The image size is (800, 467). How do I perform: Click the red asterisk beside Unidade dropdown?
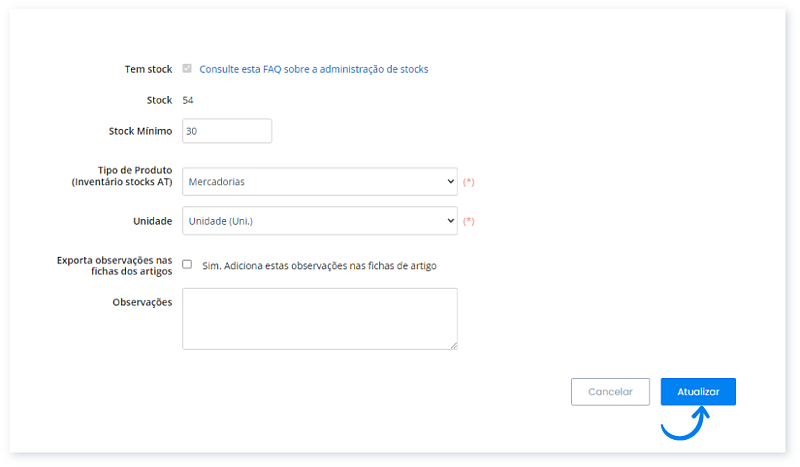pyautogui.click(x=468, y=221)
